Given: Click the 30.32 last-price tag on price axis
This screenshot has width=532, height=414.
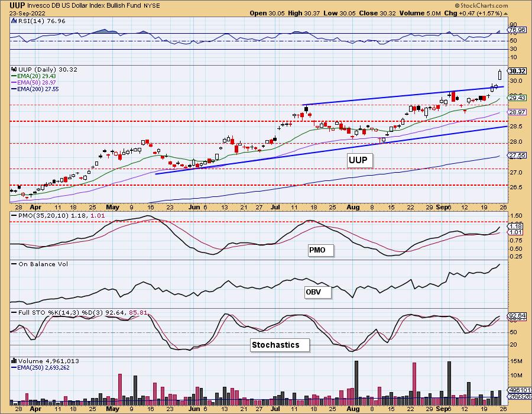Looking at the screenshot, I should pos(518,71).
